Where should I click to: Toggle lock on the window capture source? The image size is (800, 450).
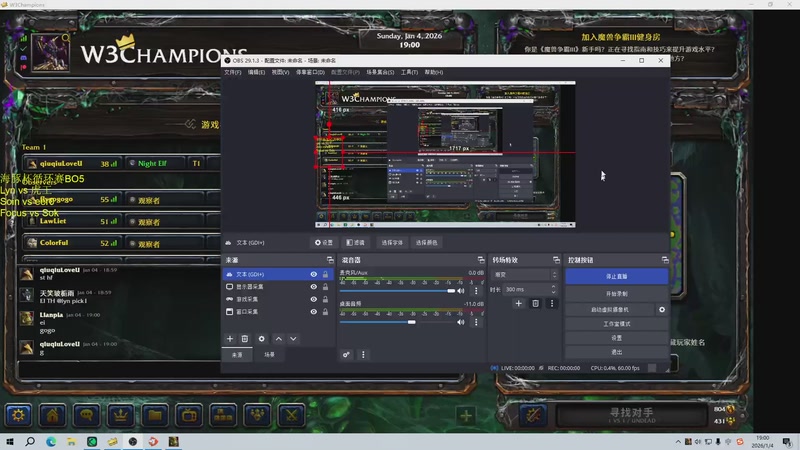point(326,312)
